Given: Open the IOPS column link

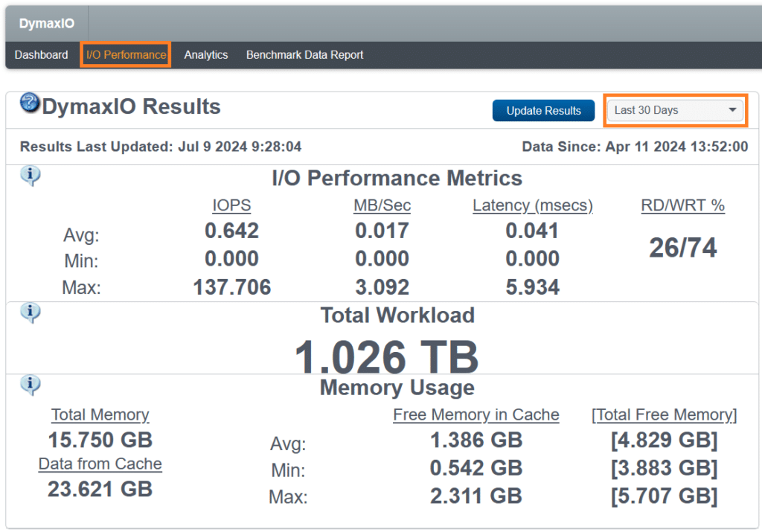Looking at the screenshot, I should 231,205.
